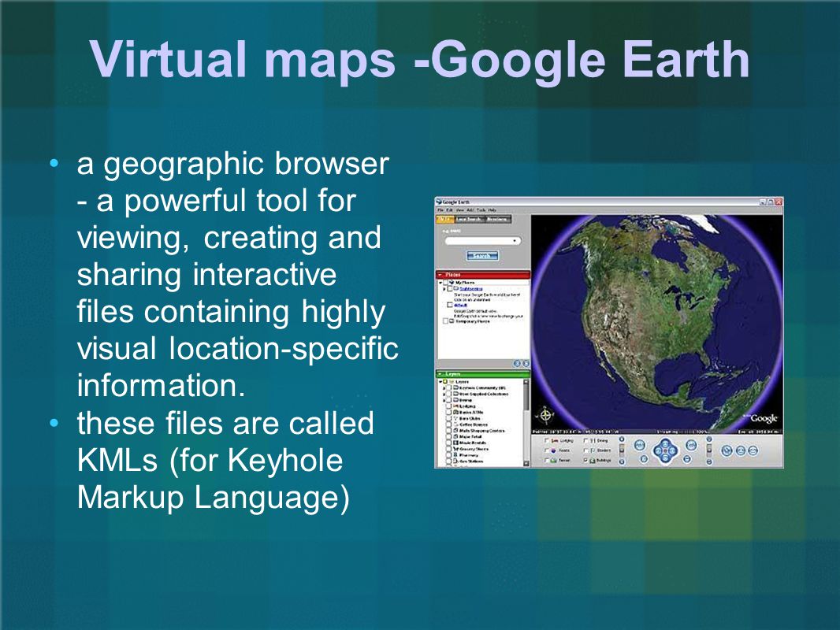The height and width of the screenshot is (630, 840).
Task: Reset tilt using the button below rotate-right
Action: (x=687, y=458)
